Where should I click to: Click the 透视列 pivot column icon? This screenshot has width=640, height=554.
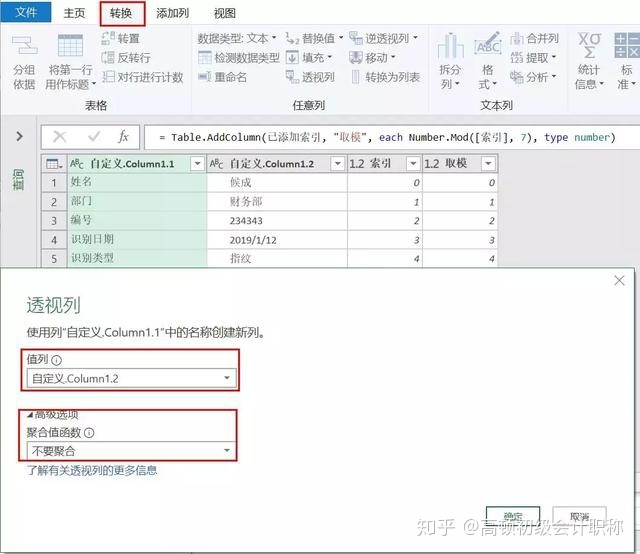tap(292, 76)
